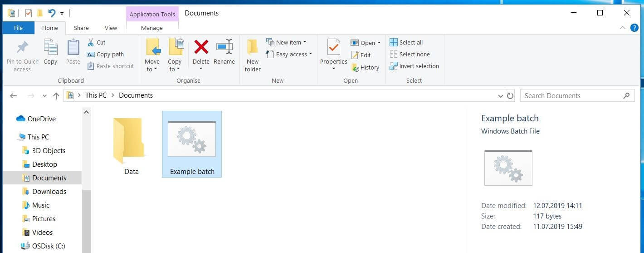
Task: Expand the Properties dropdown arrow
Action: tap(333, 69)
